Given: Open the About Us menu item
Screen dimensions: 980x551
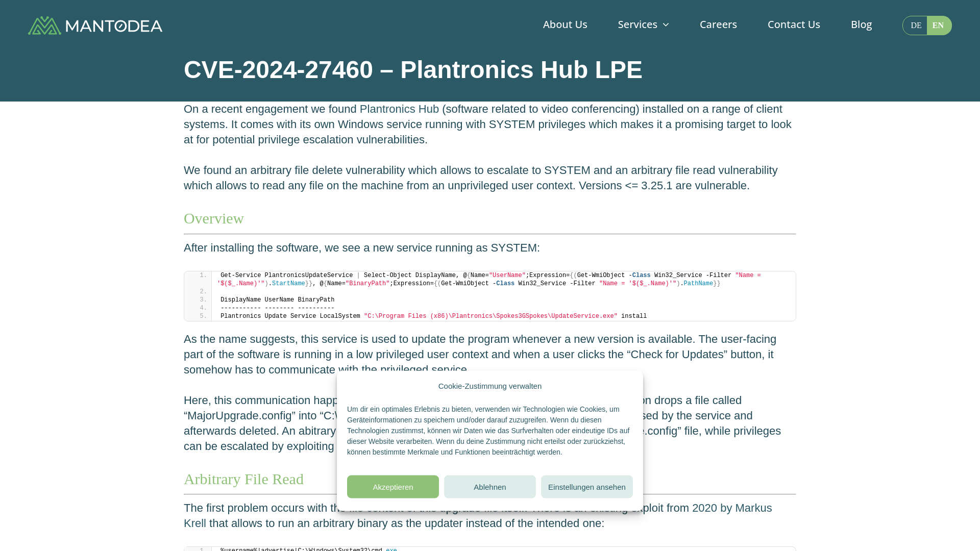Looking at the screenshot, I should 565,24.
